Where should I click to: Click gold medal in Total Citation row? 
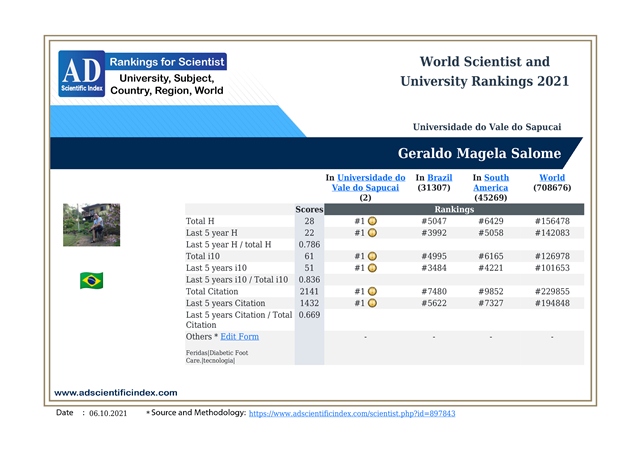372,291
